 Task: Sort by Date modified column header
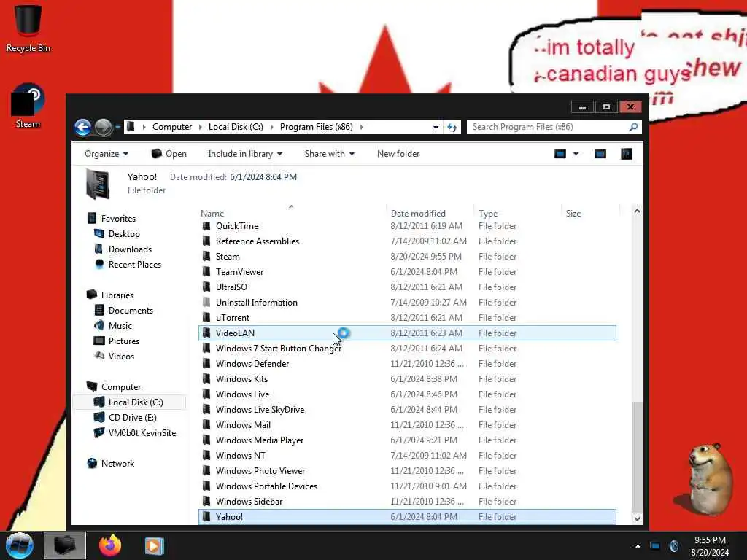(430, 214)
